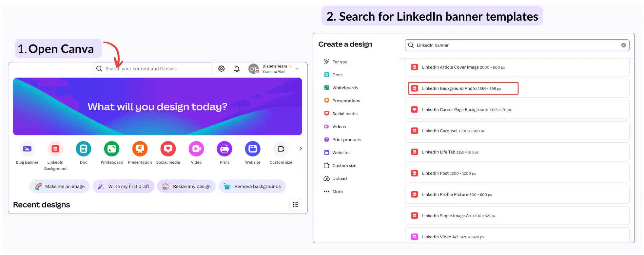Click the What will you design today banner

(x=158, y=106)
